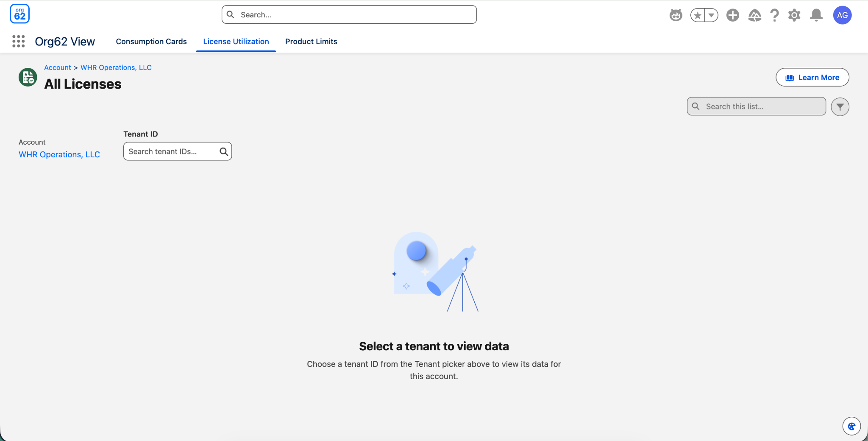The height and width of the screenshot is (441, 868).
Task: Go to the Product Limits tab
Action: (x=311, y=42)
